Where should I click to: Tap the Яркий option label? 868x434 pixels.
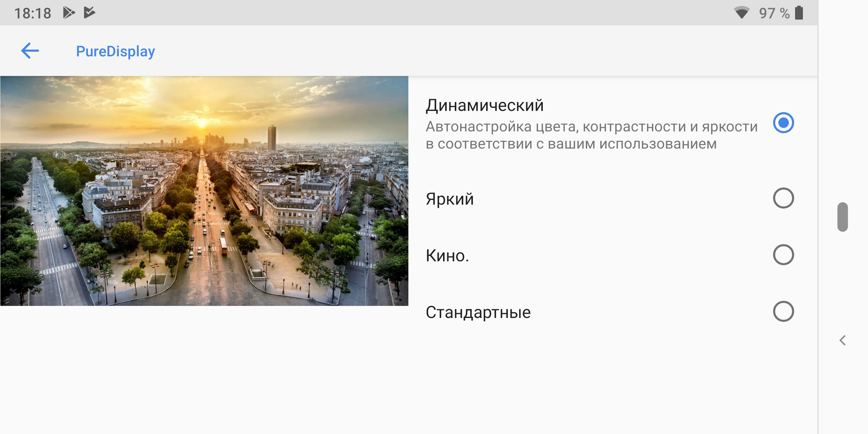449,199
